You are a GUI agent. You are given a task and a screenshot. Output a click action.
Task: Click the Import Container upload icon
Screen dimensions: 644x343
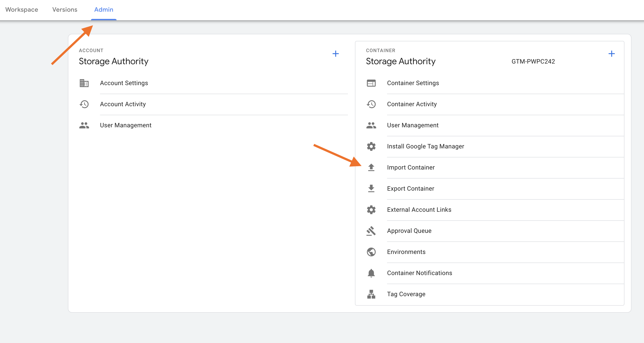click(x=371, y=167)
